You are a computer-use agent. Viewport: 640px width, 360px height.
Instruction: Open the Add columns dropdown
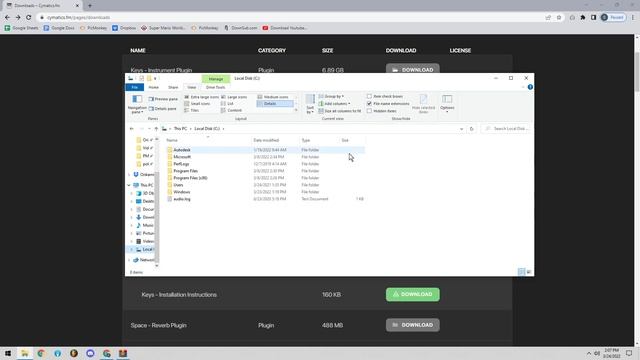tap(335, 104)
